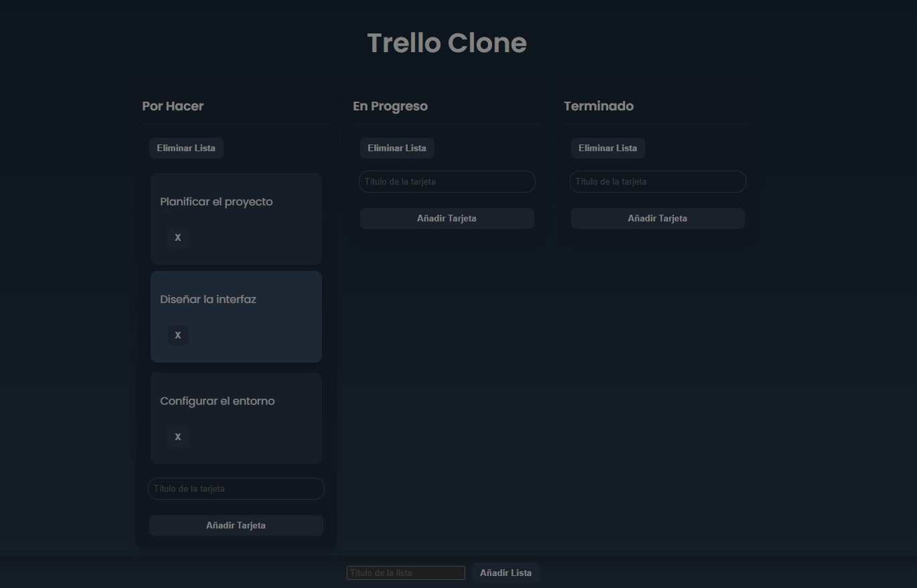The width and height of the screenshot is (917, 588).
Task: Click the 'En Progreso' list title
Action: point(390,106)
